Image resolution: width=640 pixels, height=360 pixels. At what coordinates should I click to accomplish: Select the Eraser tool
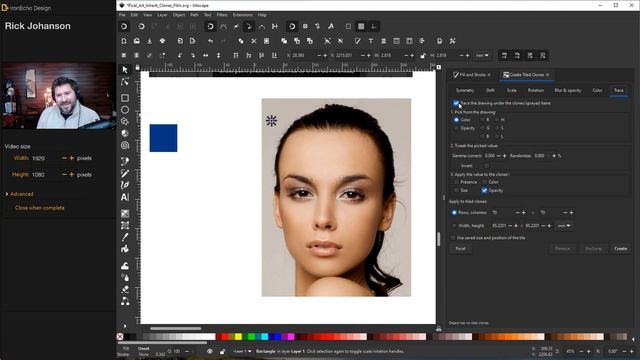[x=125, y=289]
